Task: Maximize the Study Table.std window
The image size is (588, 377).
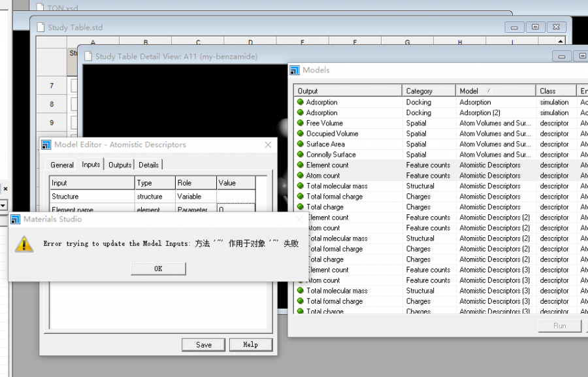Action: [x=535, y=27]
